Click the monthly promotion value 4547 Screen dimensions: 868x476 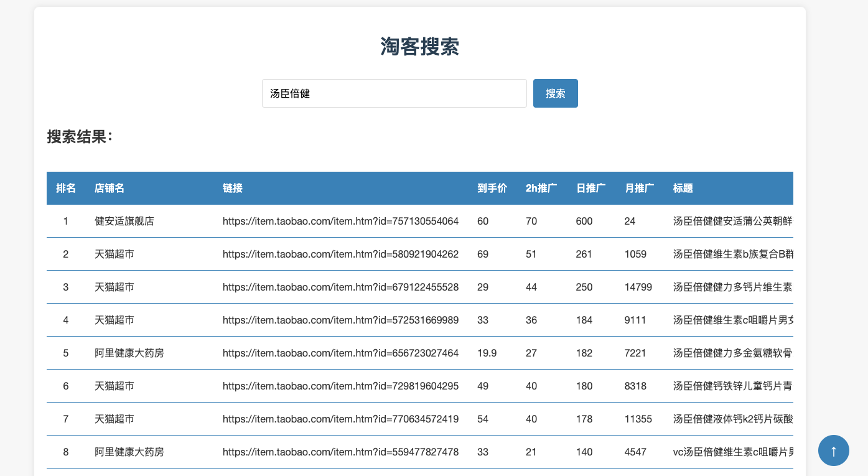(x=635, y=452)
